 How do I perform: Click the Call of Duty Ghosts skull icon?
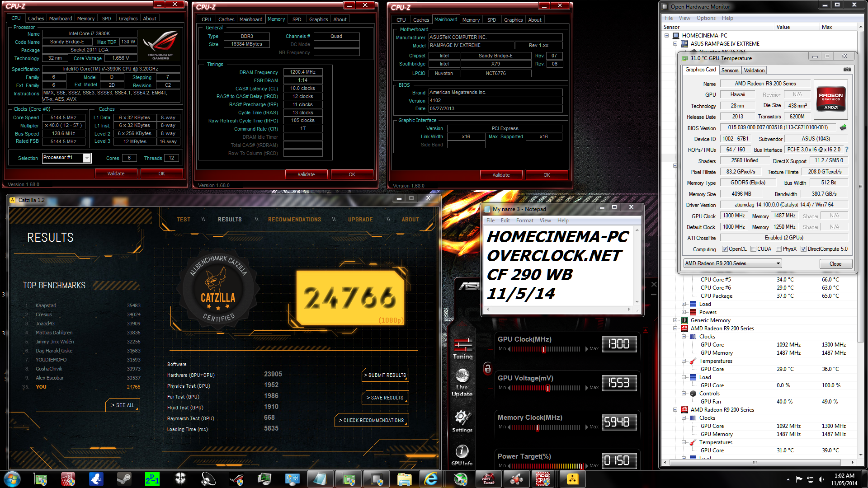180,479
